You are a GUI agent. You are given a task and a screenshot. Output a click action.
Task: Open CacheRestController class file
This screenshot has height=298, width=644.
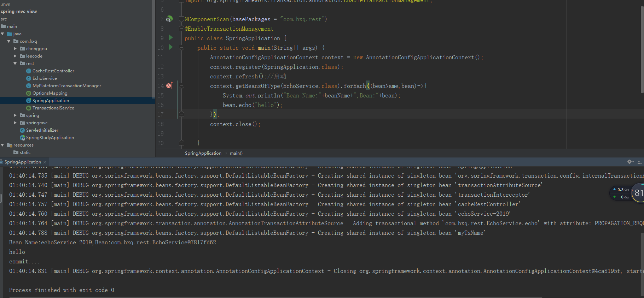point(53,71)
